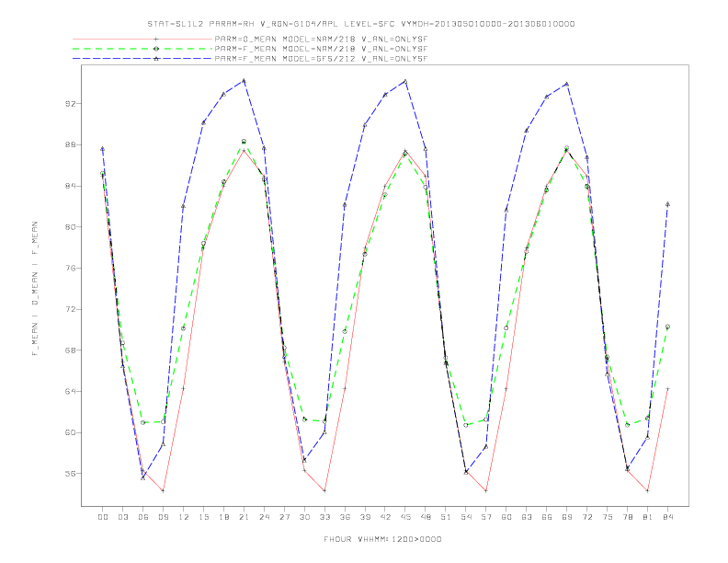The height and width of the screenshot is (563, 728).
Task: Click the y-axis tick label 76
Action: point(70,268)
